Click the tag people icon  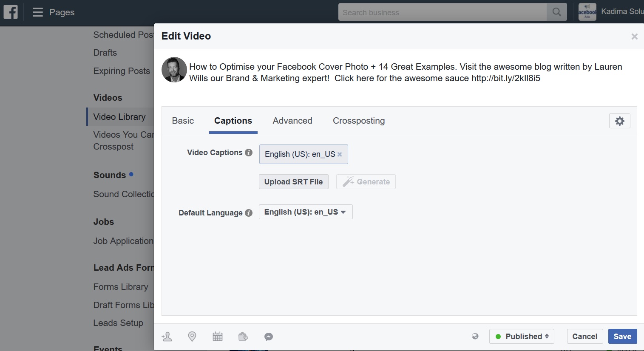click(167, 337)
